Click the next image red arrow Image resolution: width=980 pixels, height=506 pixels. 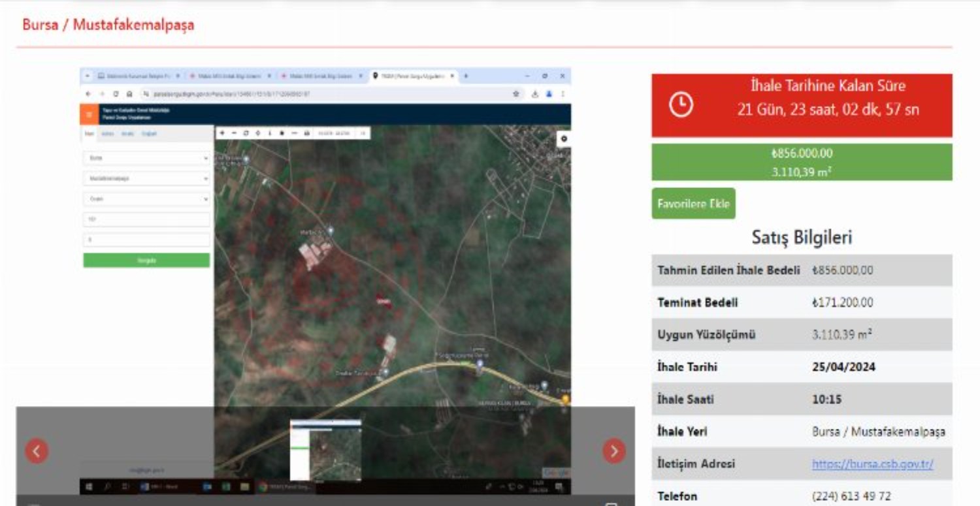click(613, 451)
